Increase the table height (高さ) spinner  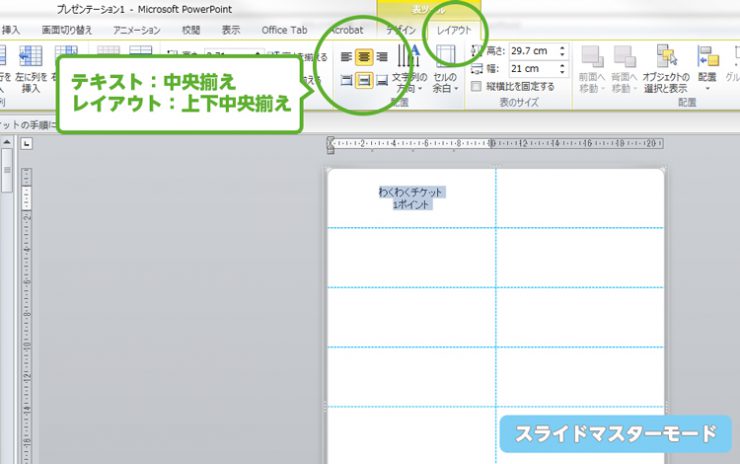click(562, 47)
